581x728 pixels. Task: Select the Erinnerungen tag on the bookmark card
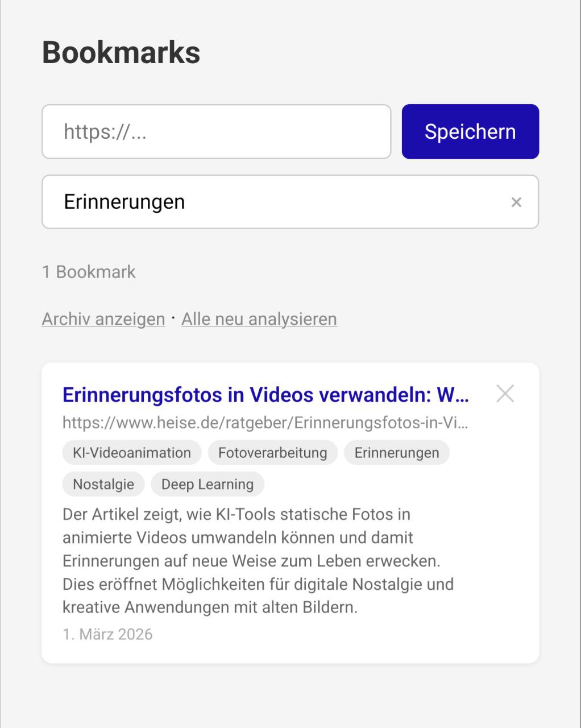pyautogui.click(x=397, y=452)
